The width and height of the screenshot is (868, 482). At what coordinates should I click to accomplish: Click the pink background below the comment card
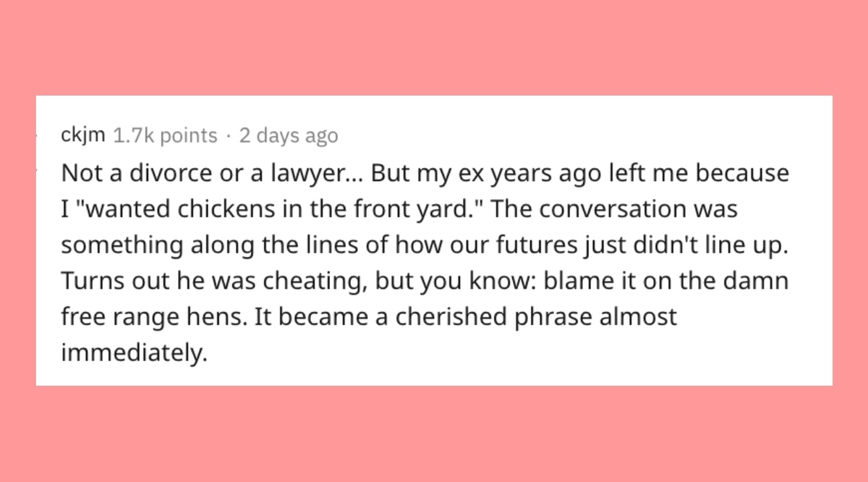pyautogui.click(x=434, y=434)
